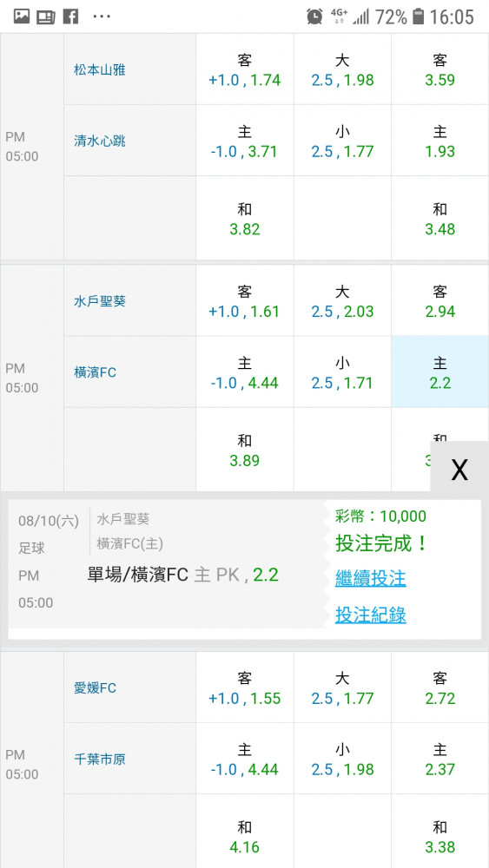Select away win odds 2.94
Image resolution: width=489 pixels, height=868 pixels.
coord(439,300)
